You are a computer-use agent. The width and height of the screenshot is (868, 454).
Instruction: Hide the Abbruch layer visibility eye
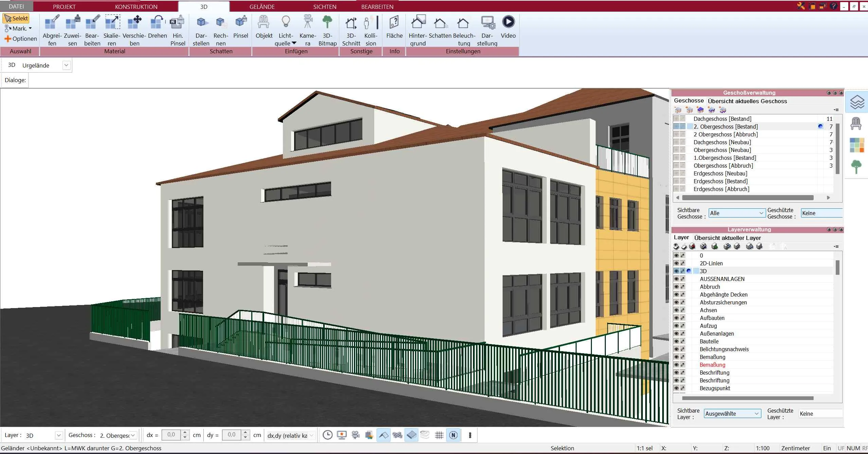tap(676, 287)
